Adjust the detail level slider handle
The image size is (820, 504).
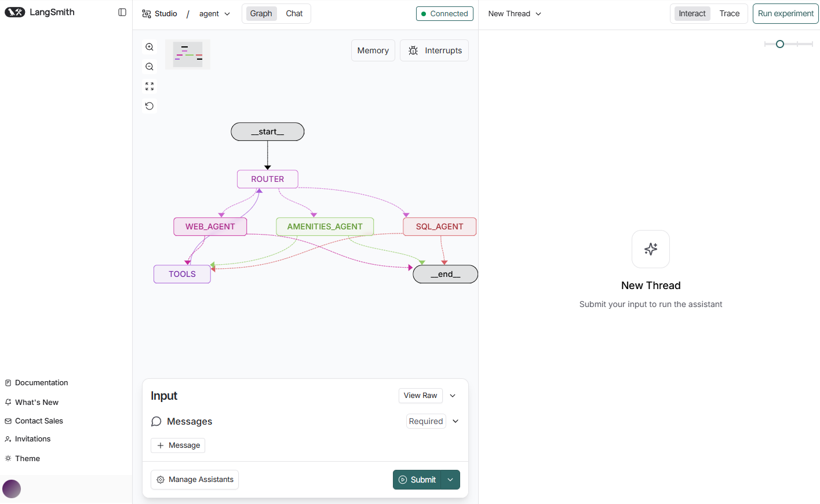780,44
